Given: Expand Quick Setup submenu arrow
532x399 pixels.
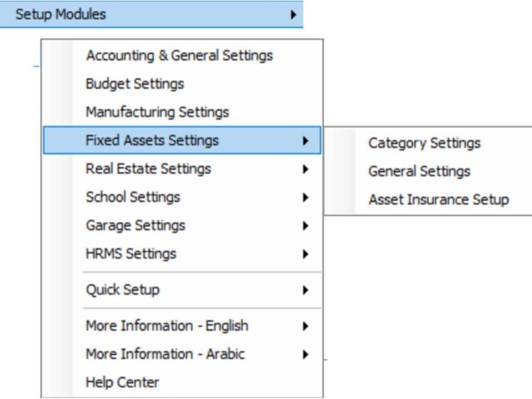Looking at the screenshot, I should (305, 290).
